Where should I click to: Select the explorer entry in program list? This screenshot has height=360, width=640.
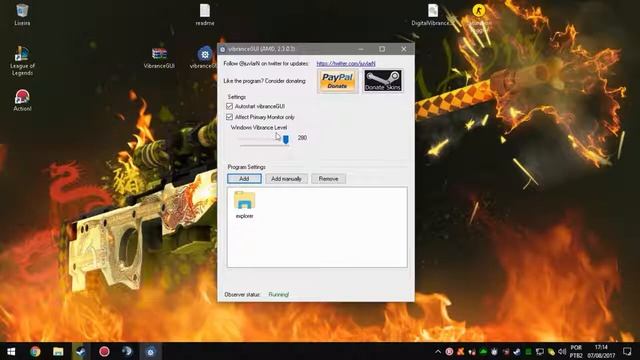click(244, 205)
